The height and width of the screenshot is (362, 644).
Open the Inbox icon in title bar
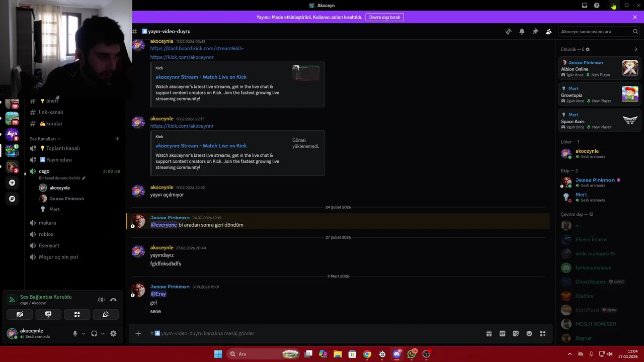click(x=585, y=6)
